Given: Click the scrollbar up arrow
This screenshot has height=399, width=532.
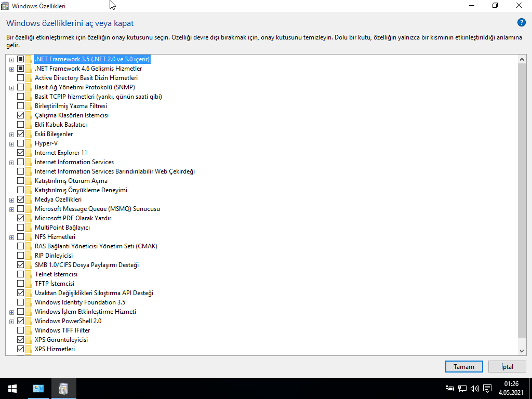Looking at the screenshot, I should tap(522, 59).
